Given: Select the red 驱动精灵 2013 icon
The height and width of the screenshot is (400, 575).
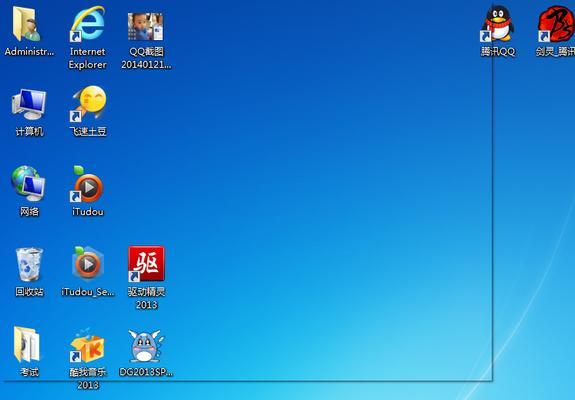Looking at the screenshot, I should (x=146, y=264).
